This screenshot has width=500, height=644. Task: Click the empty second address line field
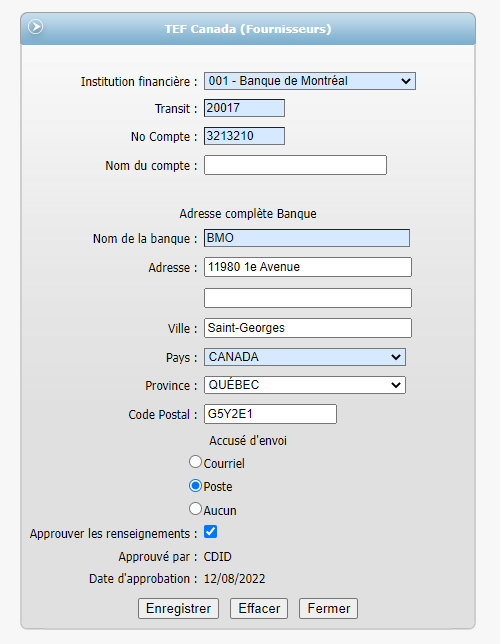coord(308,298)
